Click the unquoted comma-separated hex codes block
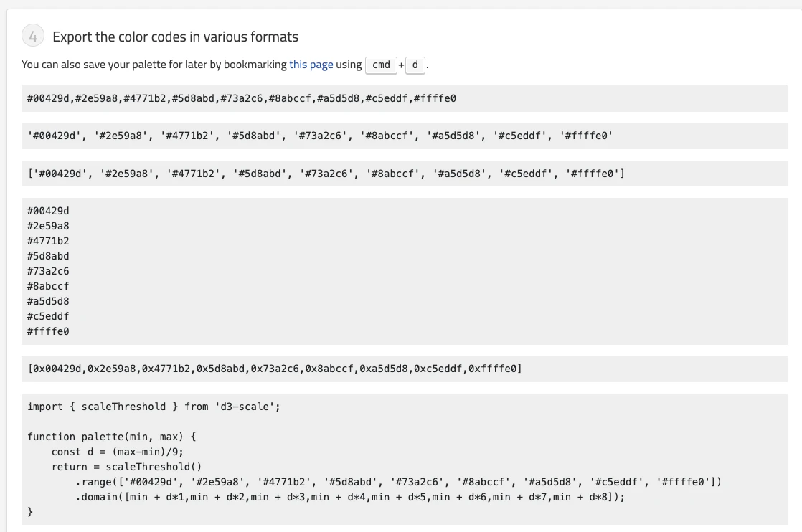This screenshot has height=532, width=802. click(x=404, y=99)
